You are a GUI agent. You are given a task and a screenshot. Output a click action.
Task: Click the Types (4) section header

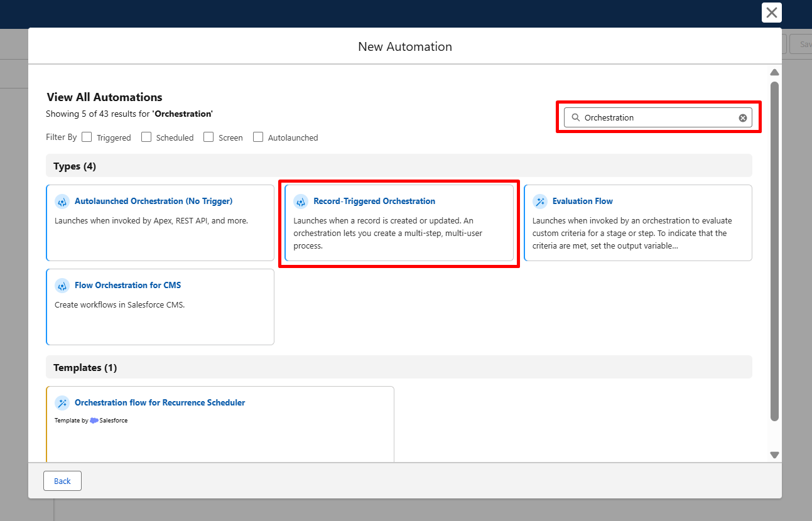(x=399, y=166)
